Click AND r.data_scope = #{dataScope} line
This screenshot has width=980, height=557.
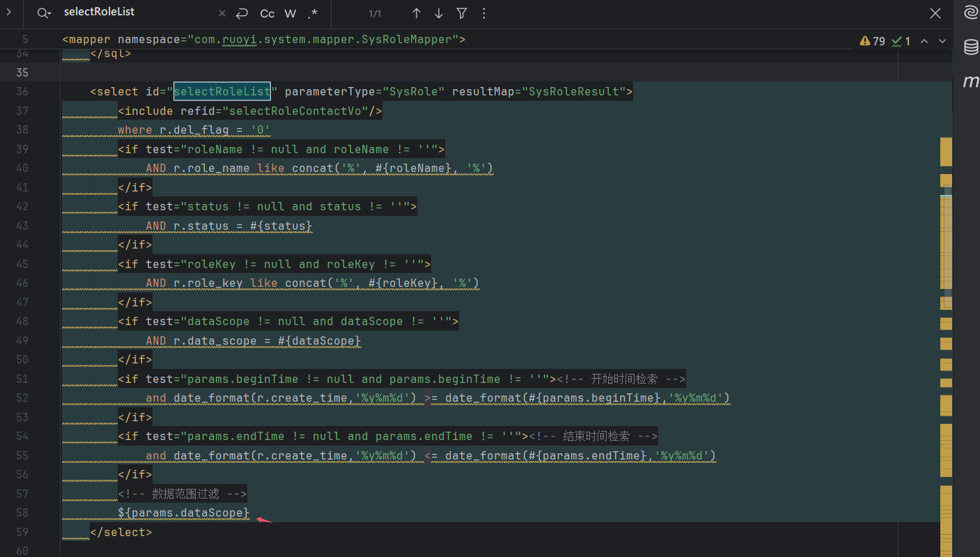pos(254,340)
